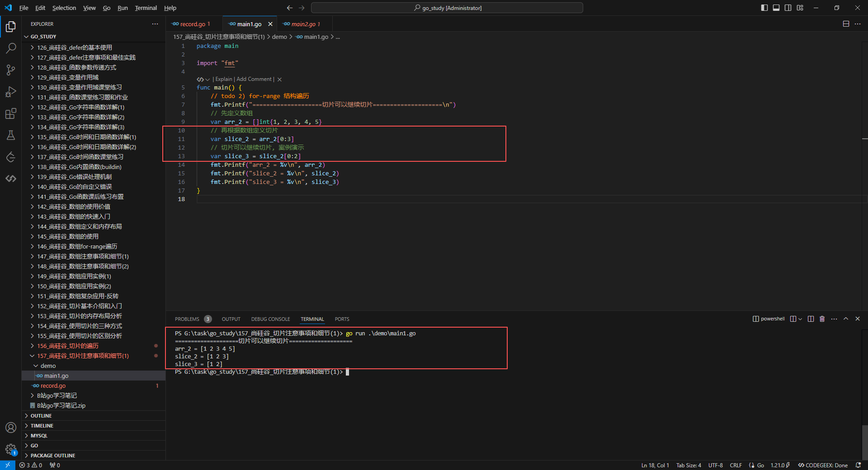This screenshot has height=470, width=868.
Task: Click the notifications bell in status bar
Action: (858, 465)
